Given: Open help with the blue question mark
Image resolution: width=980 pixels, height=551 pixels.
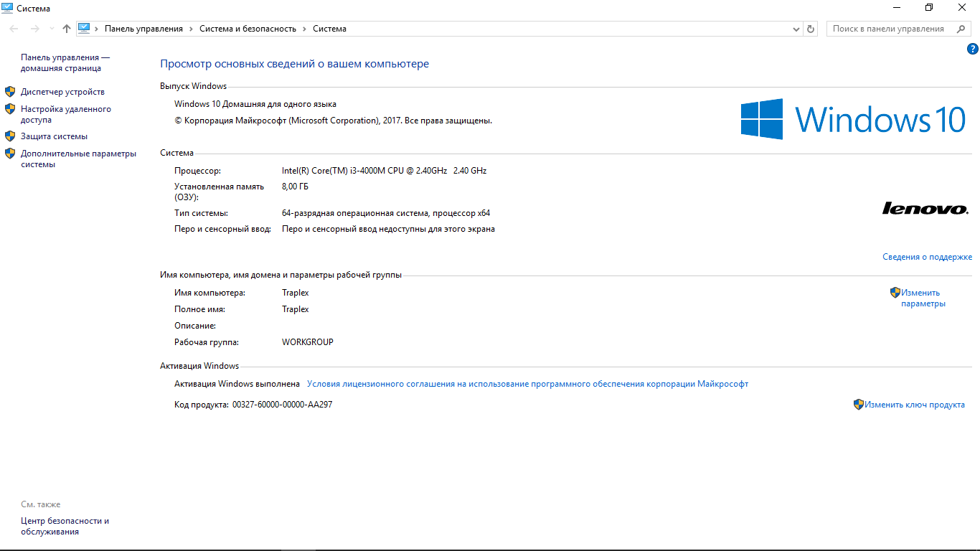Looking at the screenshot, I should 973,49.
